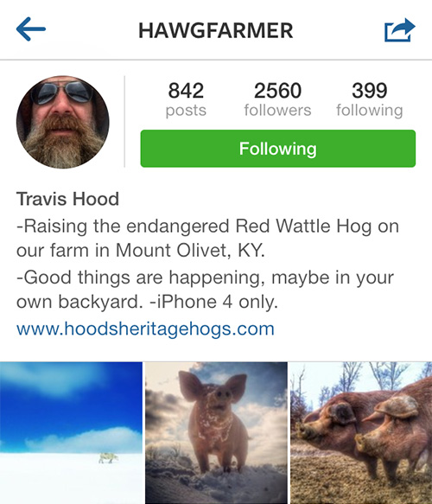Open the bearded man profile picture
This screenshot has height=504, width=432.
[62, 122]
